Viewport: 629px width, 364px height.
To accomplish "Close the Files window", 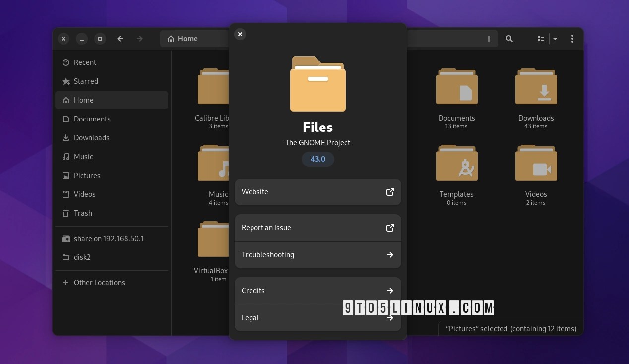I will point(63,39).
